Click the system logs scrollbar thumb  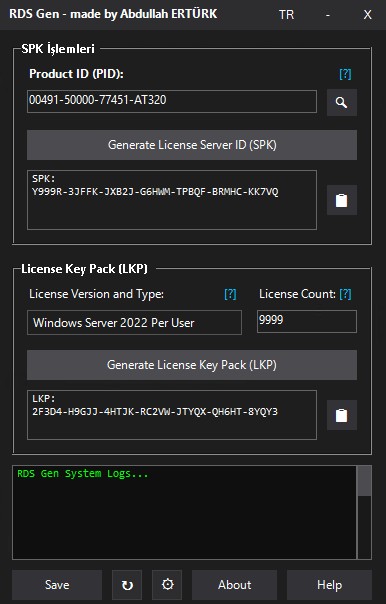(x=364, y=481)
